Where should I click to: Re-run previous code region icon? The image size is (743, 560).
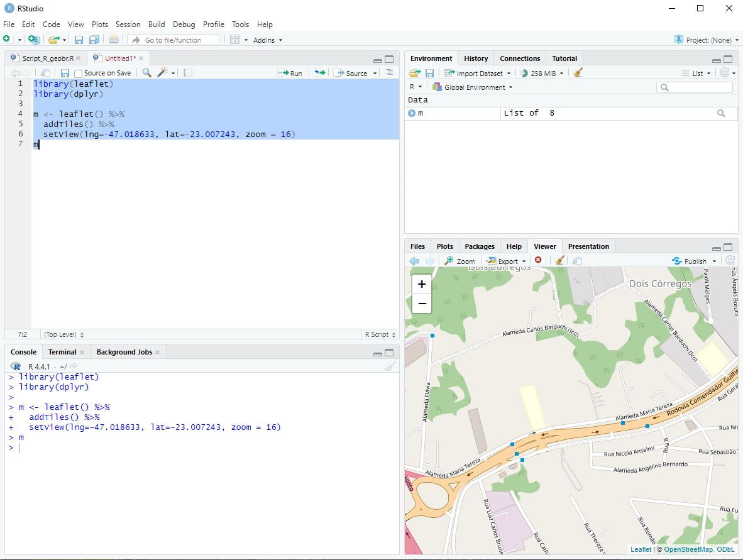pyautogui.click(x=320, y=73)
